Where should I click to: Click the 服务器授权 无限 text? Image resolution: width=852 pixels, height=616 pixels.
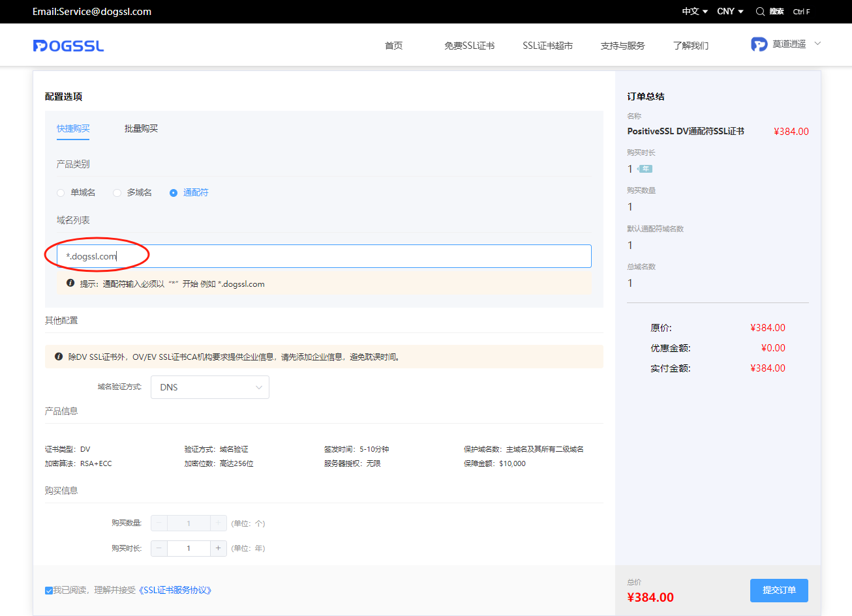(352, 463)
